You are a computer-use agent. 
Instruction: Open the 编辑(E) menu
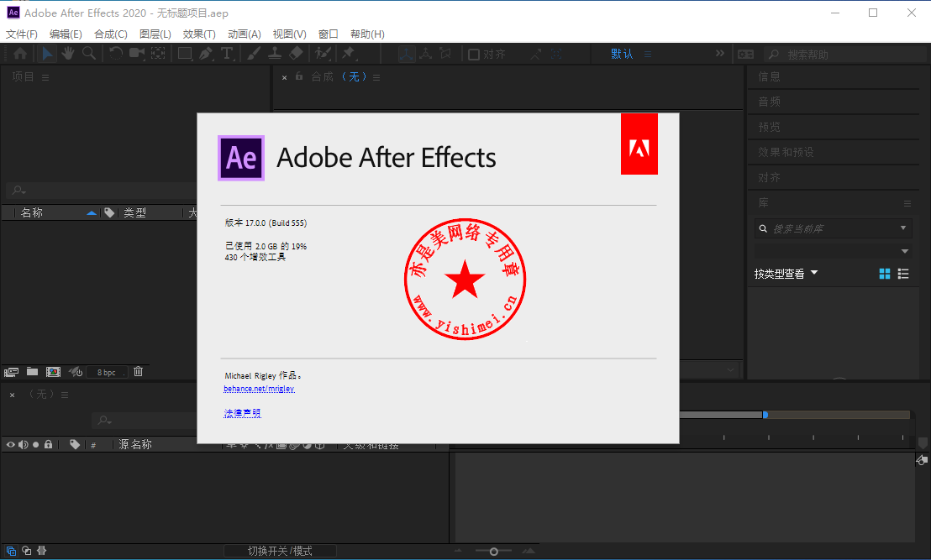coord(66,34)
